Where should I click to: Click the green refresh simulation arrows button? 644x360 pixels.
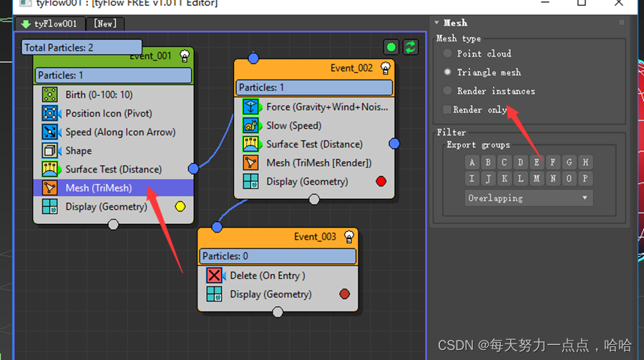tap(410, 47)
